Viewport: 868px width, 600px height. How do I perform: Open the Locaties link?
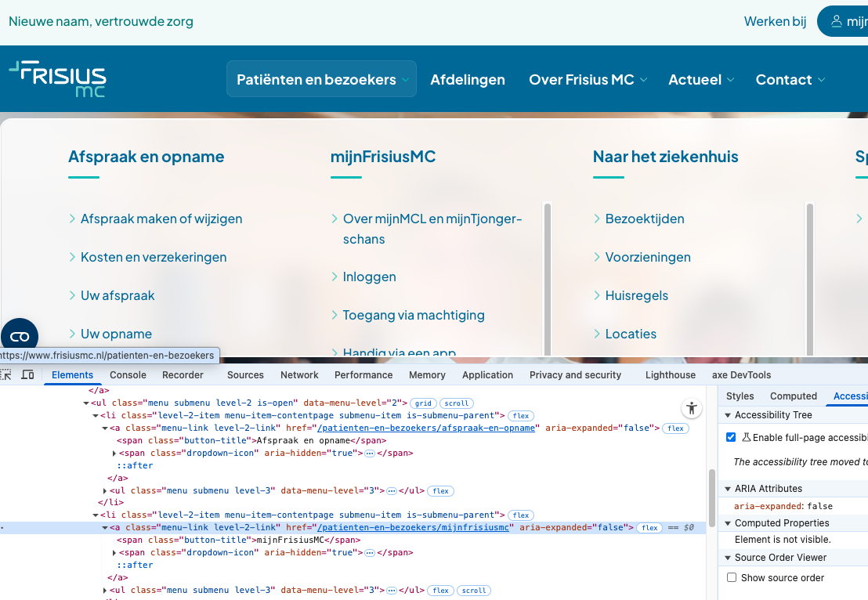[x=631, y=334]
